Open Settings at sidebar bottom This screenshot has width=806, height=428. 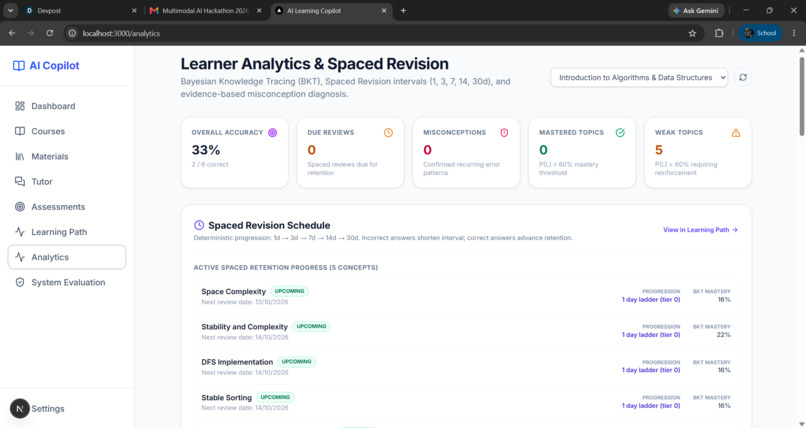[x=48, y=408]
